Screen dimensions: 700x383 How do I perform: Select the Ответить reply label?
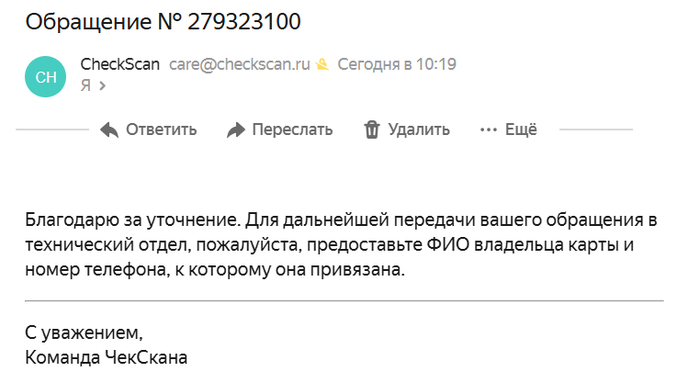tap(161, 129)
